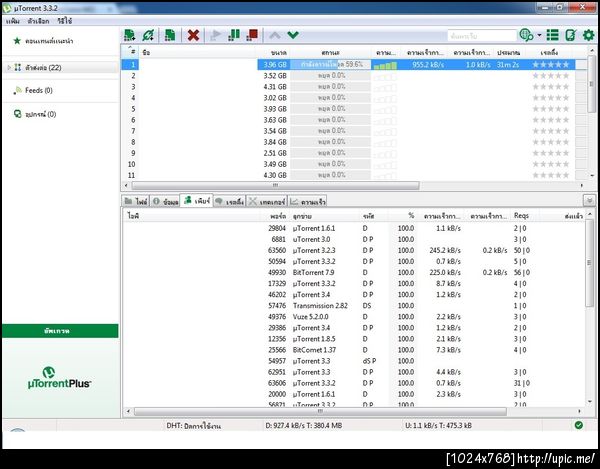Sort peers by the Reqs column header

(x=525, y=216)
